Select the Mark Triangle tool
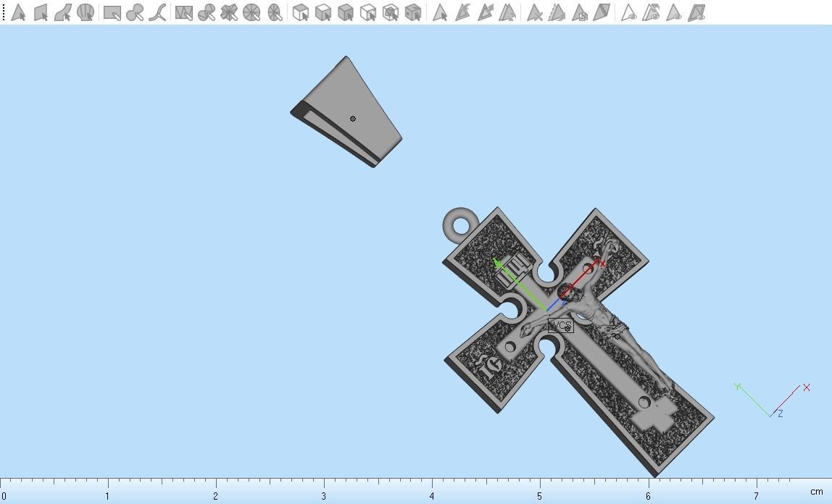 click(18, 12)
